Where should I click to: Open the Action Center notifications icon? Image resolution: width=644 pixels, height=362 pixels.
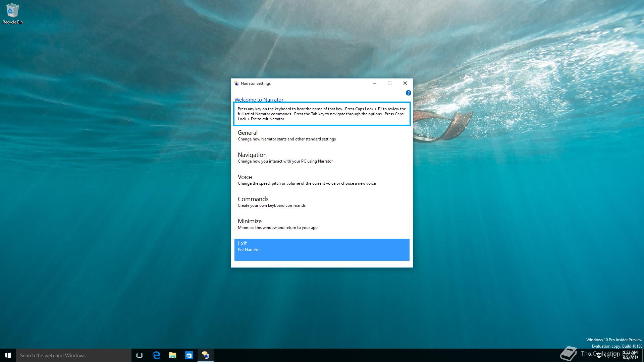pyautogui.click(x=615, y=356)
